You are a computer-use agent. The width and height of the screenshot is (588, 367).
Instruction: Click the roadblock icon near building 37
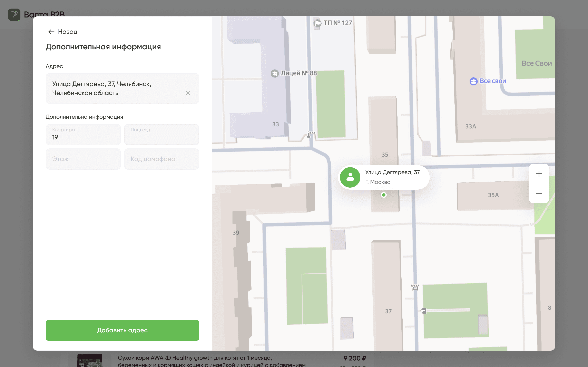(x=415, y=287)
